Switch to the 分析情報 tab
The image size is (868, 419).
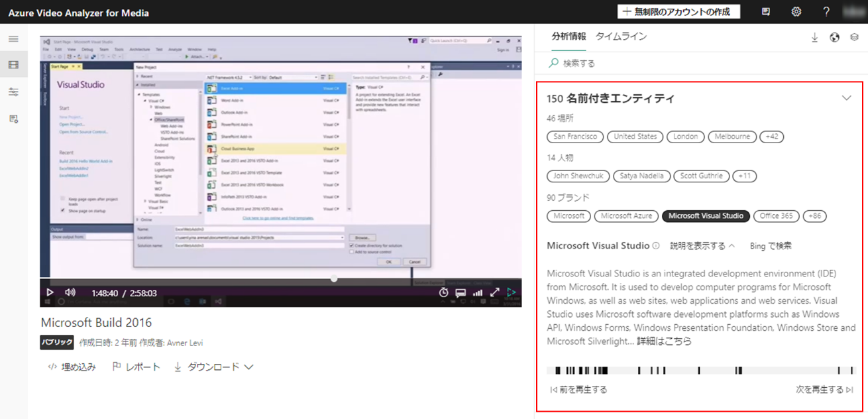(569, 36)
